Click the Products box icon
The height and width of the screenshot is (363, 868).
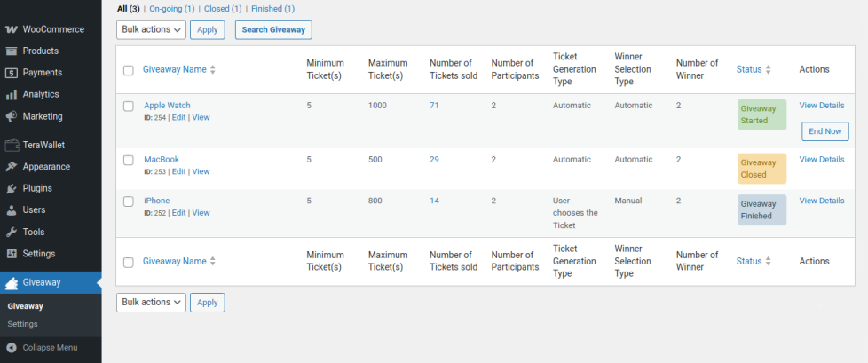[12, 51]
